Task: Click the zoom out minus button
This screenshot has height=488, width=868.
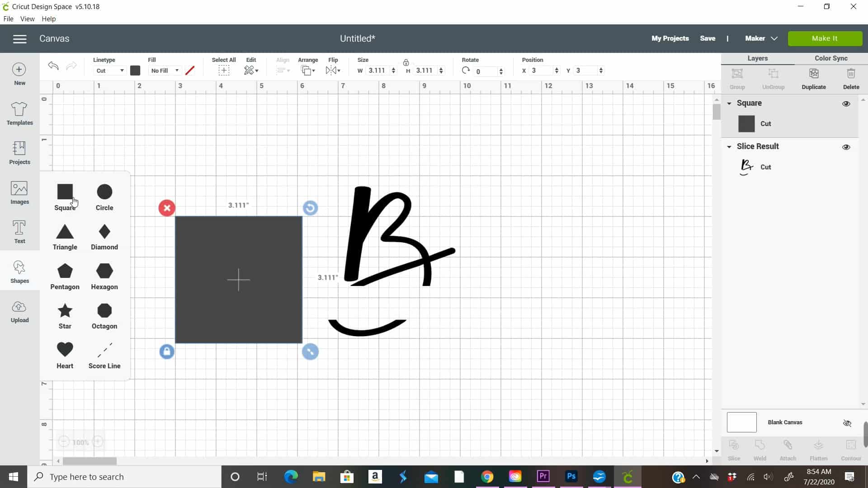Action: point(64,442)
